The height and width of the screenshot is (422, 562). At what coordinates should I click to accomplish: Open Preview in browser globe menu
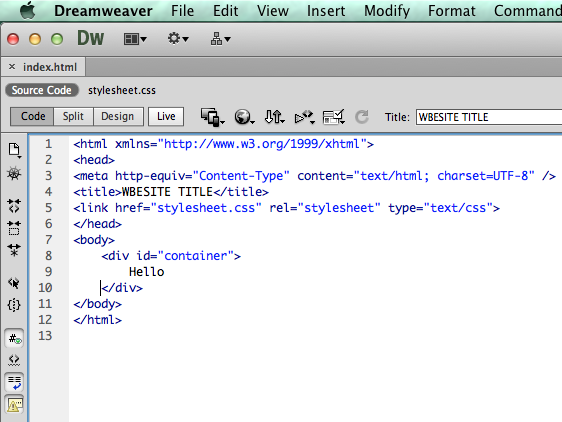tap(244, 117)
